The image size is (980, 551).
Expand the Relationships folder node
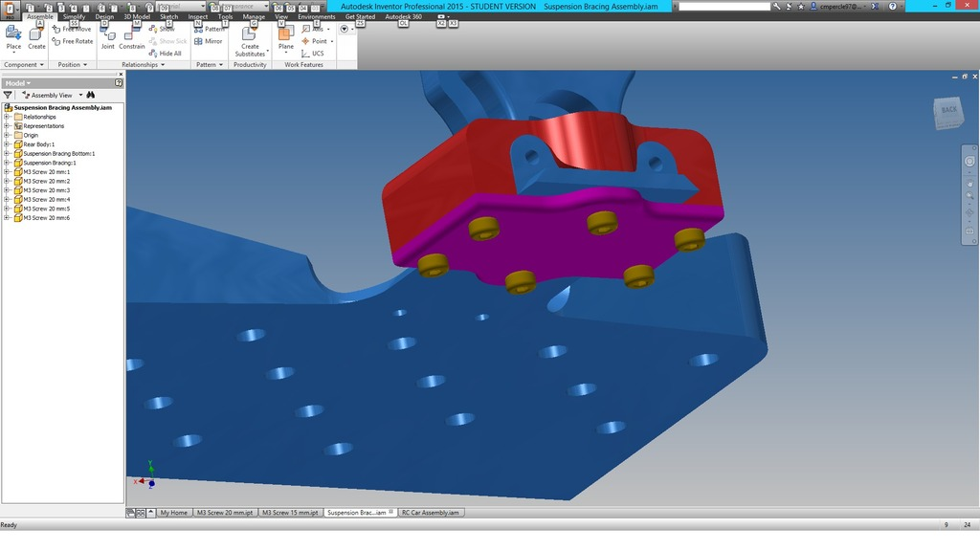[7, 117]
